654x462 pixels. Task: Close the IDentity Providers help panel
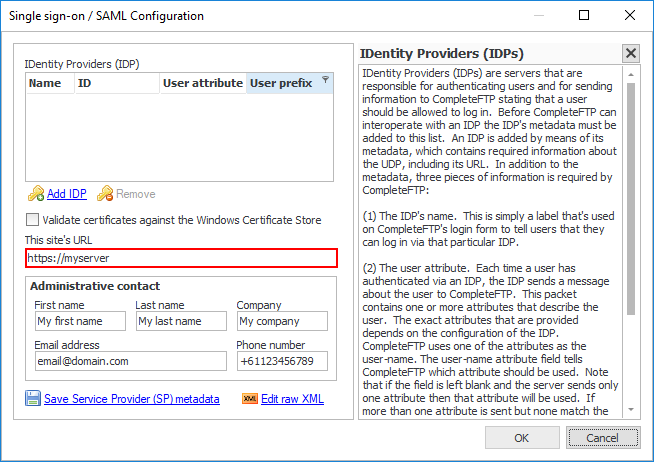point(630,54)
